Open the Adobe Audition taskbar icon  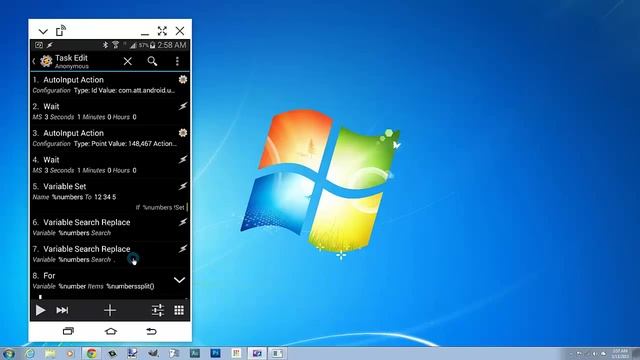coord(195,353)
